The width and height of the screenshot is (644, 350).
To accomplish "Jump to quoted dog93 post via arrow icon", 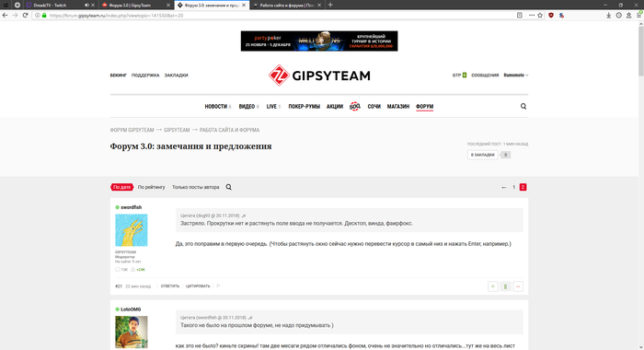I will [244, 216].
